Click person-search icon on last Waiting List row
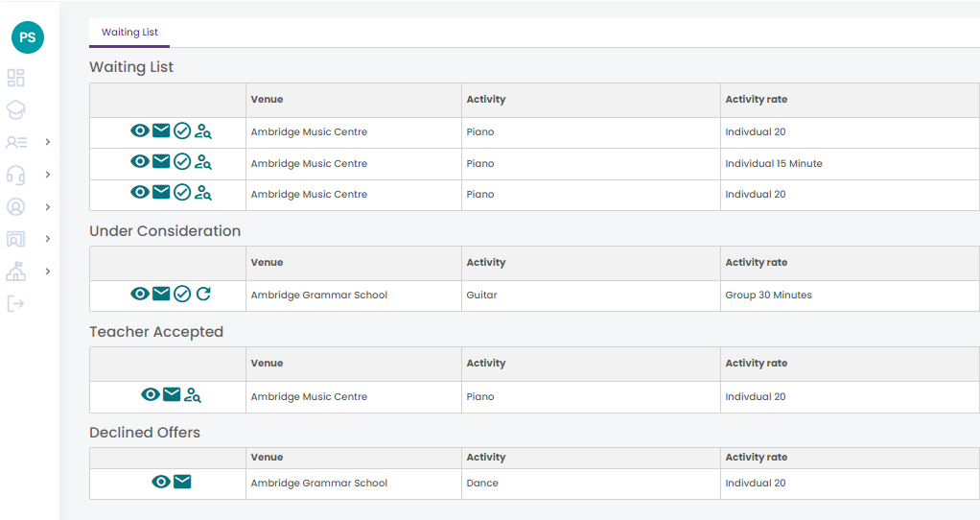This screenshot has height=520, width=980. [x=203, y=193]
